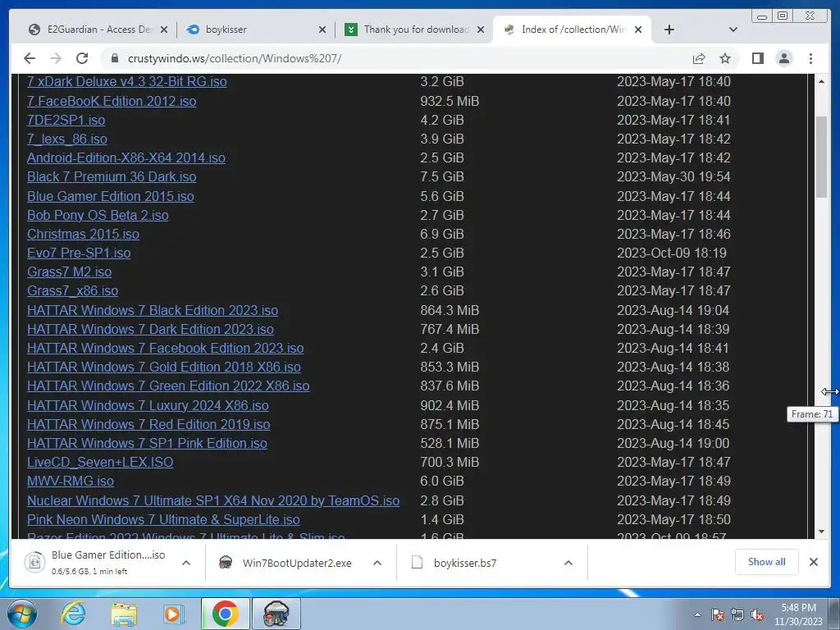Close the Thank you for download tab
Screen dimensions: 840x630
coord(481,30)
